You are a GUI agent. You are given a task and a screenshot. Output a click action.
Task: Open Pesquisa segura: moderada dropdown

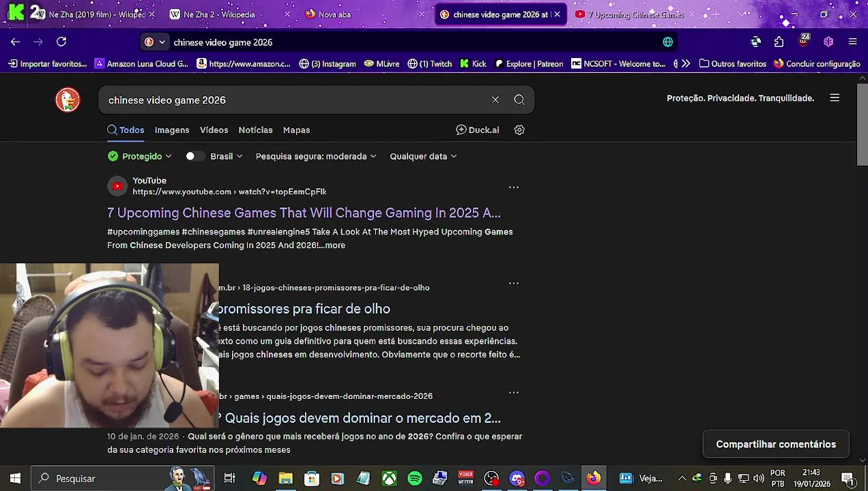coord(316,156)
